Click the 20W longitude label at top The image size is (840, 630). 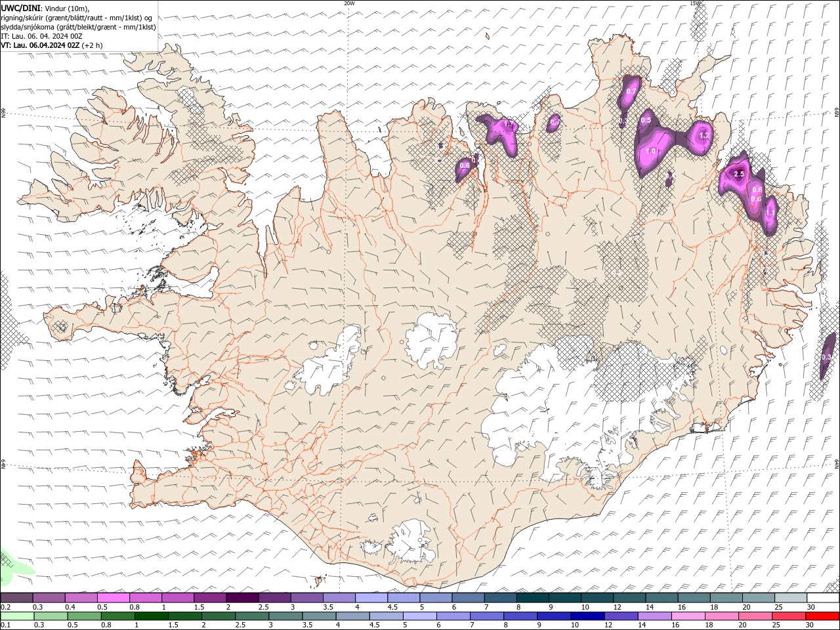(x=349, y=3)
